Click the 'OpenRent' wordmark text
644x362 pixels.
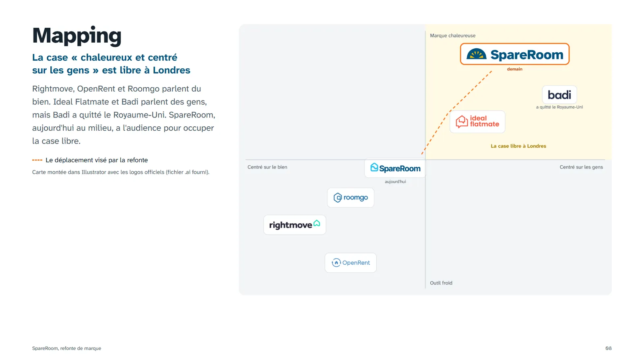click(x=356, y=263)
